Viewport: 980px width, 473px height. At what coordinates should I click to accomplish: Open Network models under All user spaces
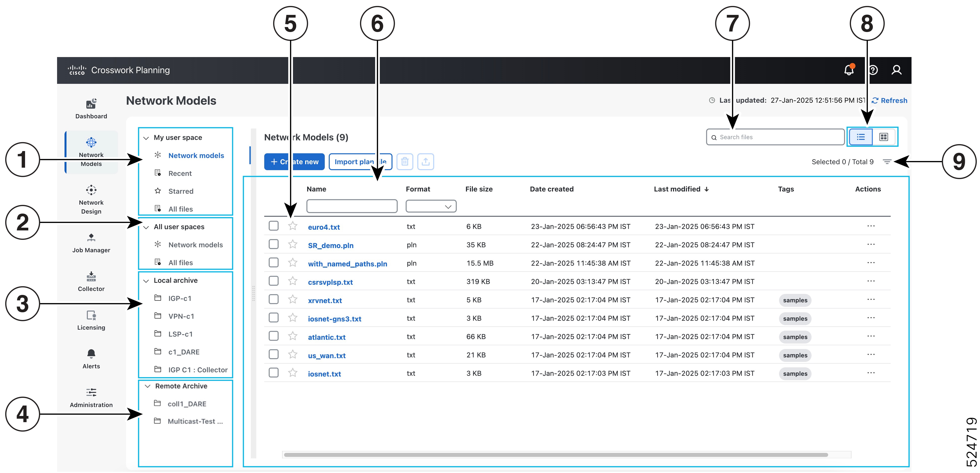click(196, 245)
